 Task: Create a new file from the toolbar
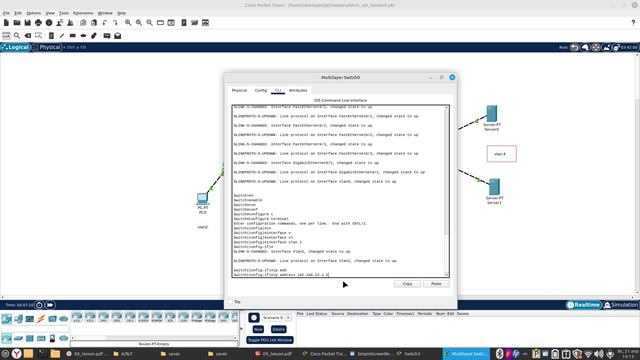(6, 23)
